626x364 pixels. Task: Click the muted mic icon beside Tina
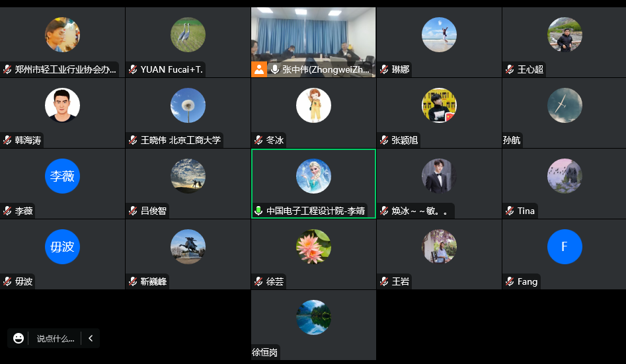point(510,211)
